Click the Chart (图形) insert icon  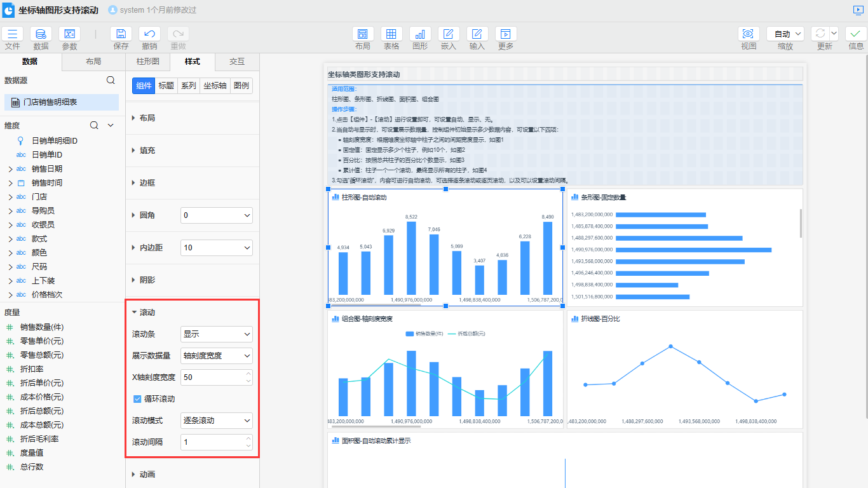click(420, 34)
